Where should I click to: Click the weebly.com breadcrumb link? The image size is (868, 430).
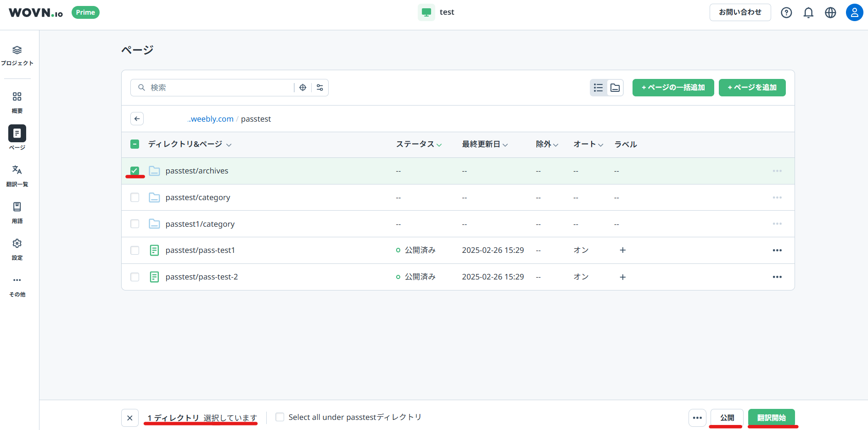pos(211,119)
